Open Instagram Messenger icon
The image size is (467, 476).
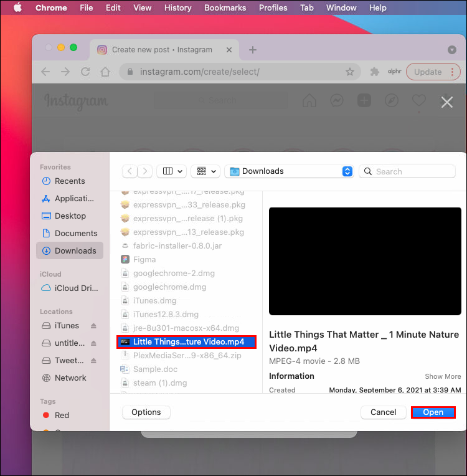click(337, 100)
